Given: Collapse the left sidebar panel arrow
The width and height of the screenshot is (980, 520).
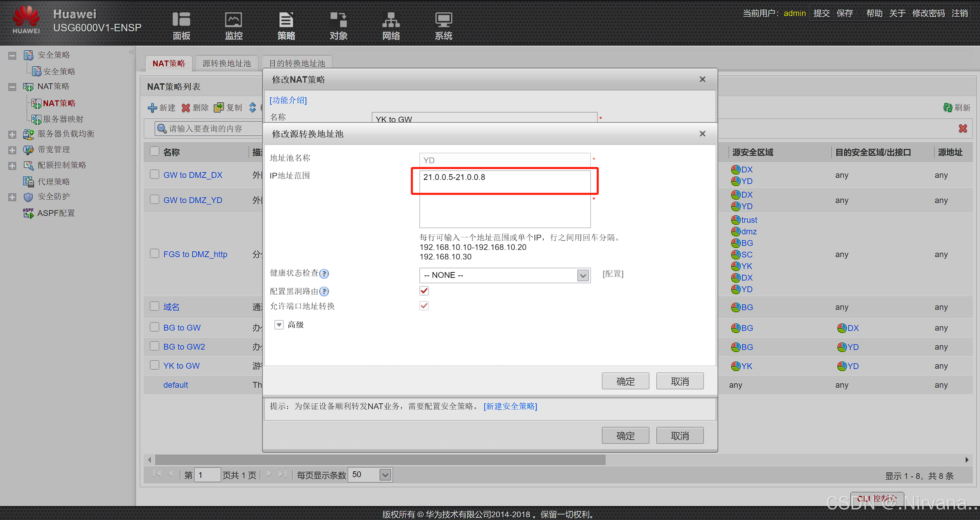Looking at the screenshot, I should tap(132, 52).
